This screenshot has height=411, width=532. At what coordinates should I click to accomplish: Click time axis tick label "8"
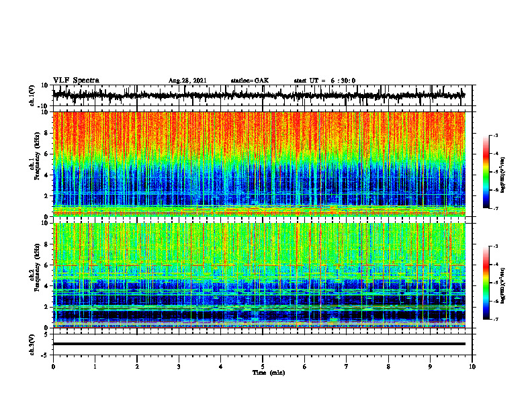tap(388, 367)
